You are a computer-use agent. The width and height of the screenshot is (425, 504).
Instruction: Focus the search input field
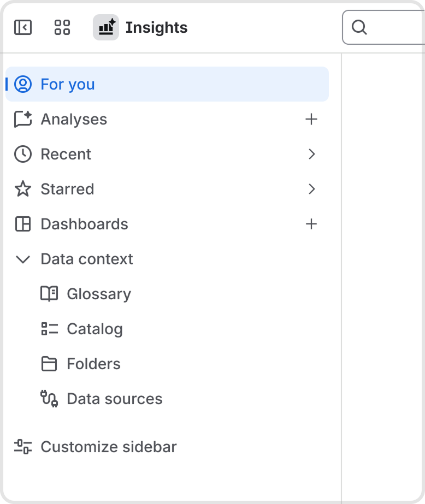tap(383, 27)
